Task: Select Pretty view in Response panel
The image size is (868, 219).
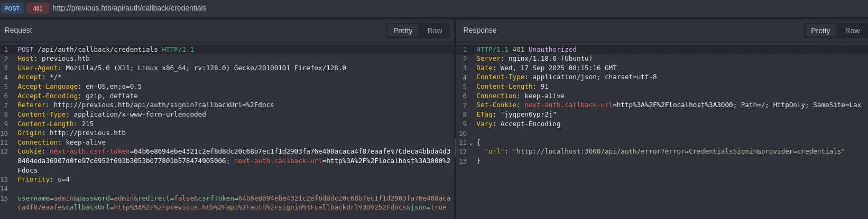Action: (820, 31)
